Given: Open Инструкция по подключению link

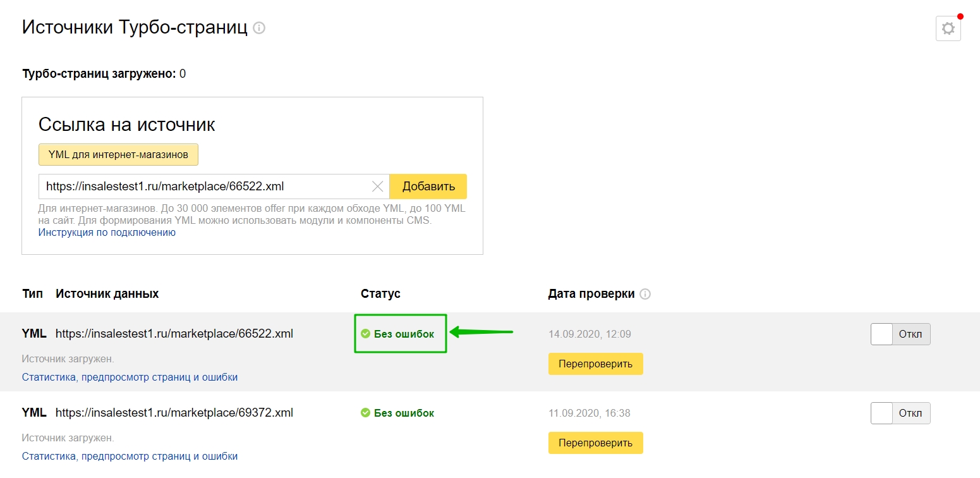Looking at the screenshot, I should pyautogui.click(x=107, y=233).
